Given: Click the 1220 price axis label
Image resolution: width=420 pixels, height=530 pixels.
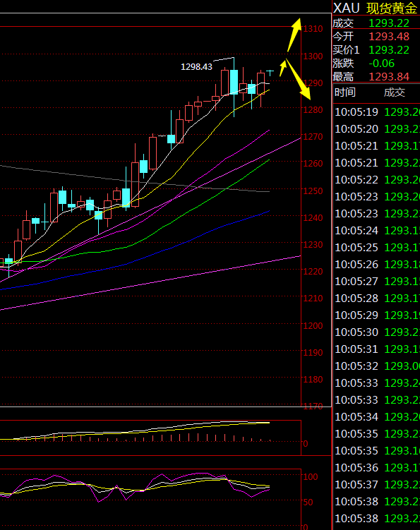Looking at the screenshot, I should click(313, 272).
